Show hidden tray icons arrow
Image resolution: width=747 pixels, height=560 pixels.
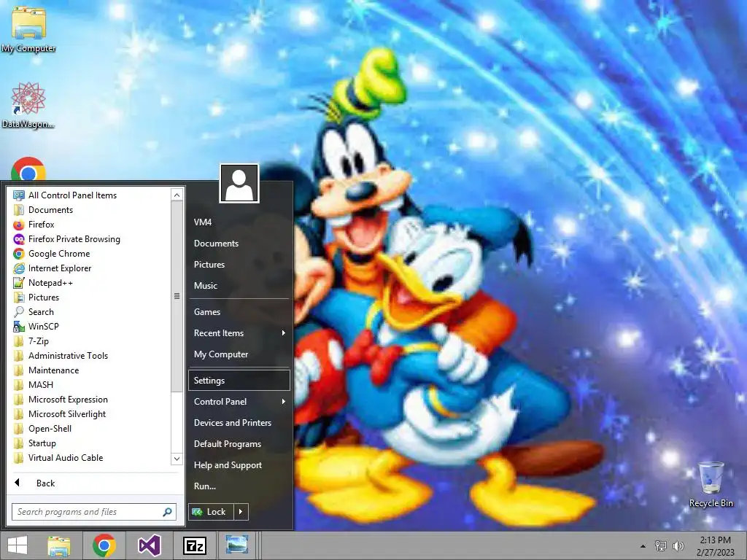[643, 546]
